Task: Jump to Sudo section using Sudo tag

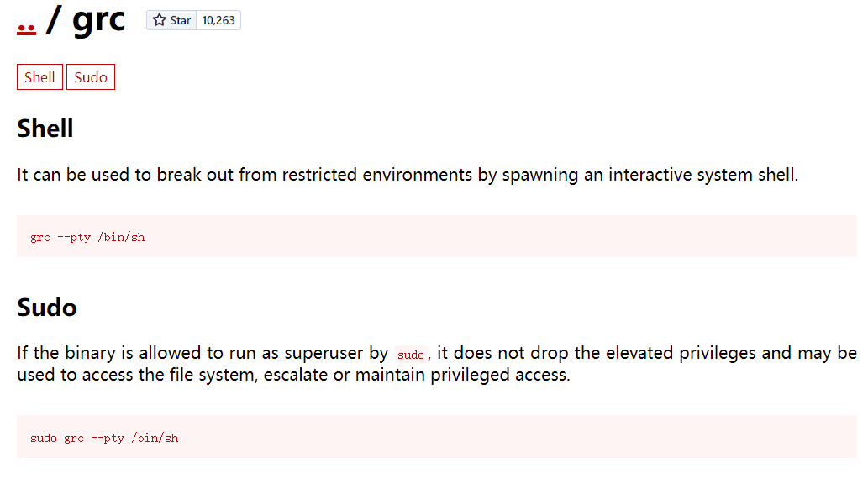Action: point(91,77)
